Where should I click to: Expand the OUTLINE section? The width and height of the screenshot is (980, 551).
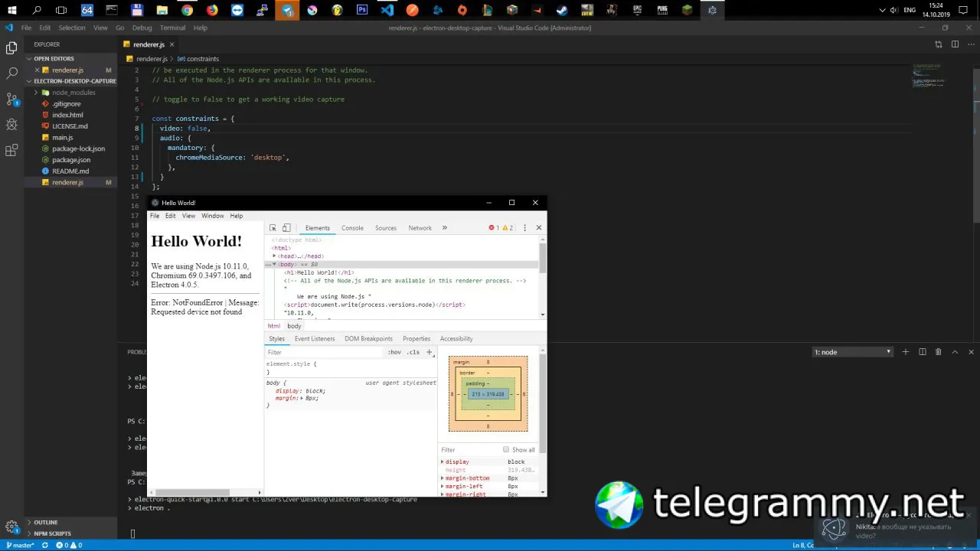pos(30,523)
